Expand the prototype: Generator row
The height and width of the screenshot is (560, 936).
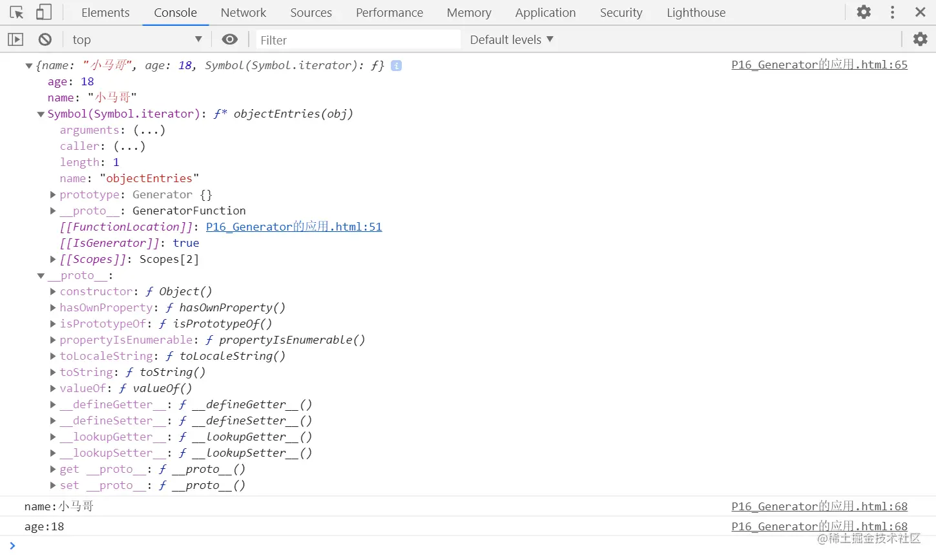click(53, 194)
